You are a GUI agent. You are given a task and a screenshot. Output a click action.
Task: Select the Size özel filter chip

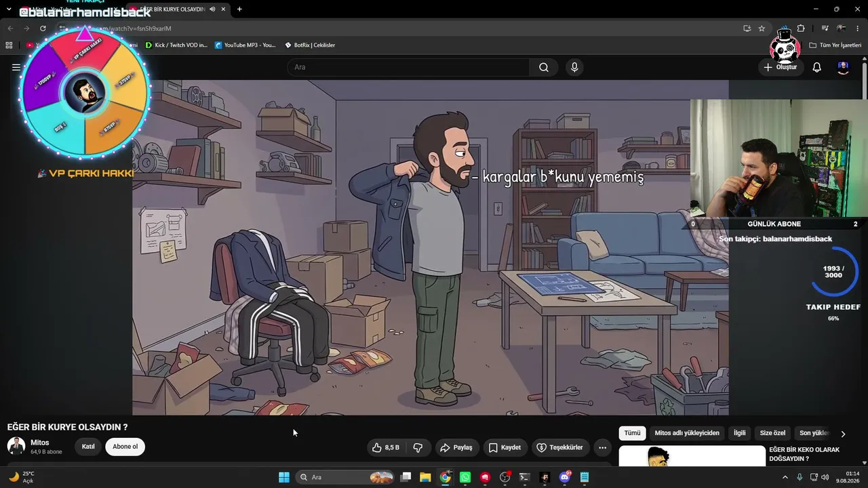[772, 433]
